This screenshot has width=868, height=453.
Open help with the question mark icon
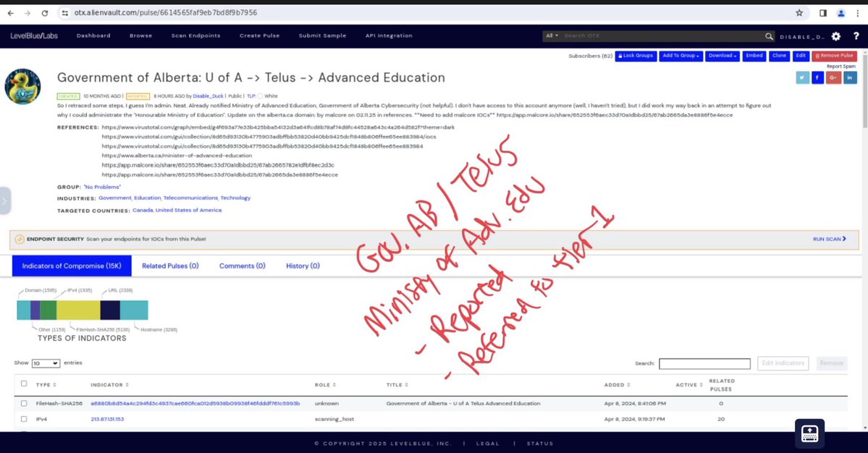(856, 36)
